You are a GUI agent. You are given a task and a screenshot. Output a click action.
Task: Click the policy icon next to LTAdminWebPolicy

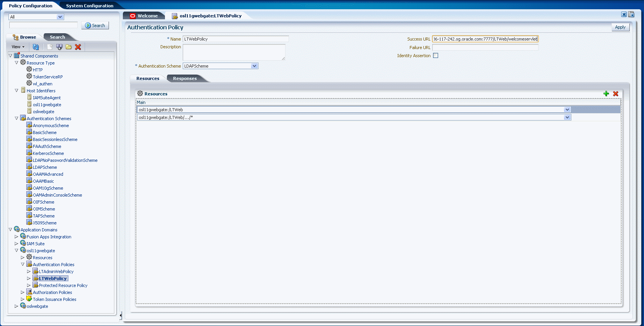click(35, 271)
